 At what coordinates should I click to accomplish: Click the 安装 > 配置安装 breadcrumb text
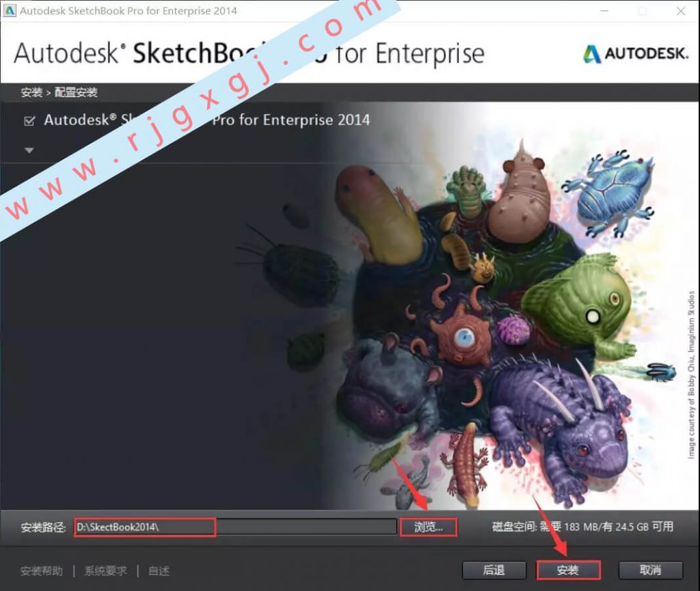pyautogui.click(x=59, y=92)
